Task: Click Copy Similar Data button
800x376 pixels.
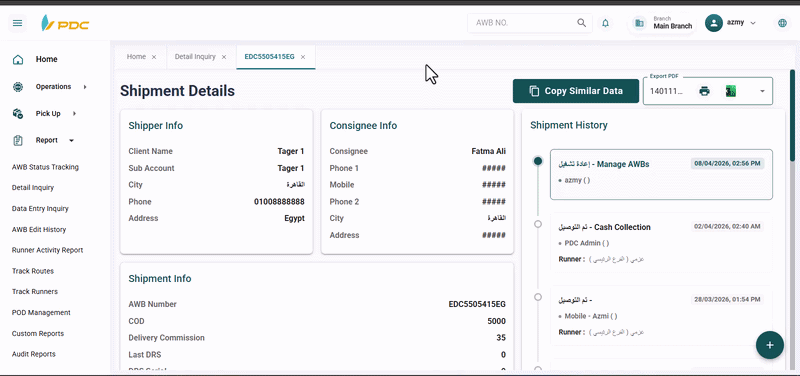Action: (x=576, y=91)
